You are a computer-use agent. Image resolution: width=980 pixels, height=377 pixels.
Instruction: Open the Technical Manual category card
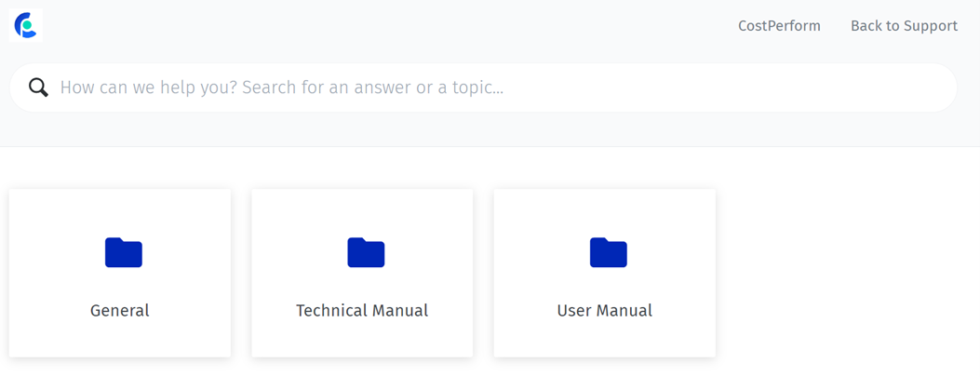tap(362, 274)
